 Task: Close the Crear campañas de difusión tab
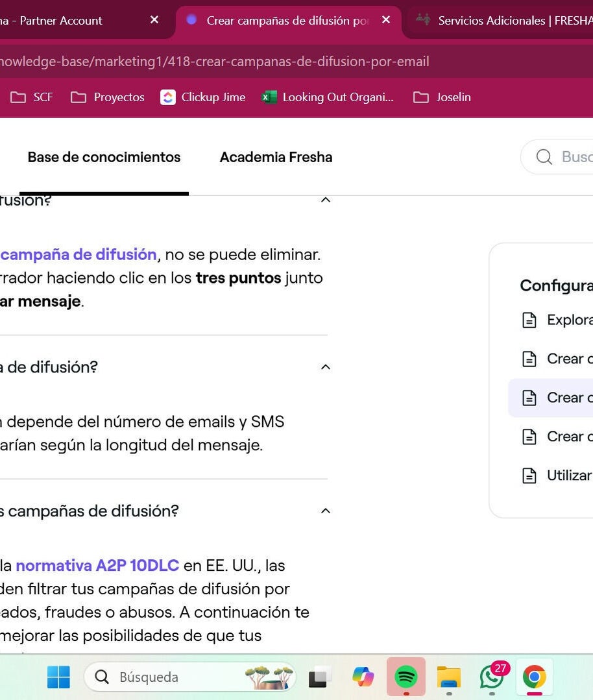coord(386,20)
